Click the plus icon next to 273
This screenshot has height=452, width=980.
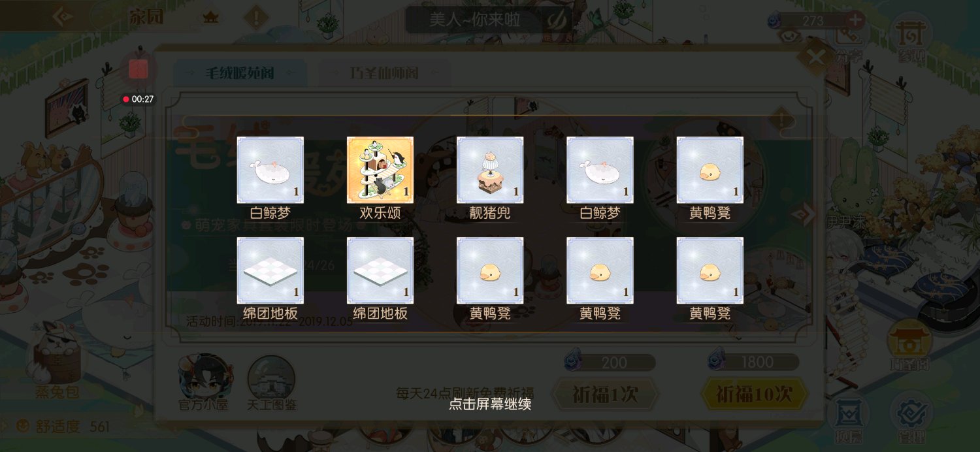point(855,20)
